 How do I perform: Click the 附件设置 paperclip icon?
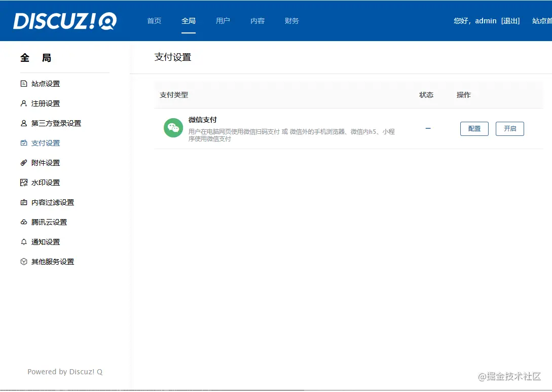(x=24, y=162)
